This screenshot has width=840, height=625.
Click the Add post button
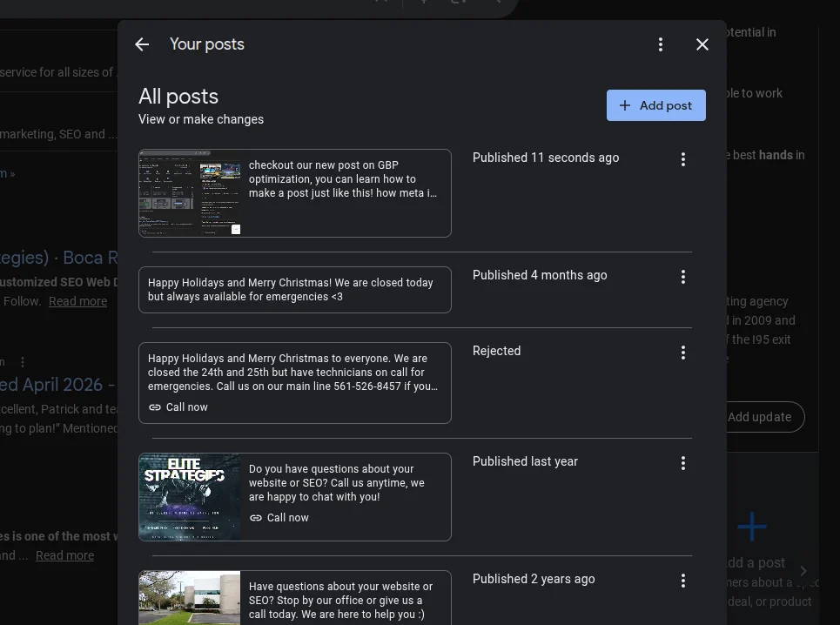point(655,105)
